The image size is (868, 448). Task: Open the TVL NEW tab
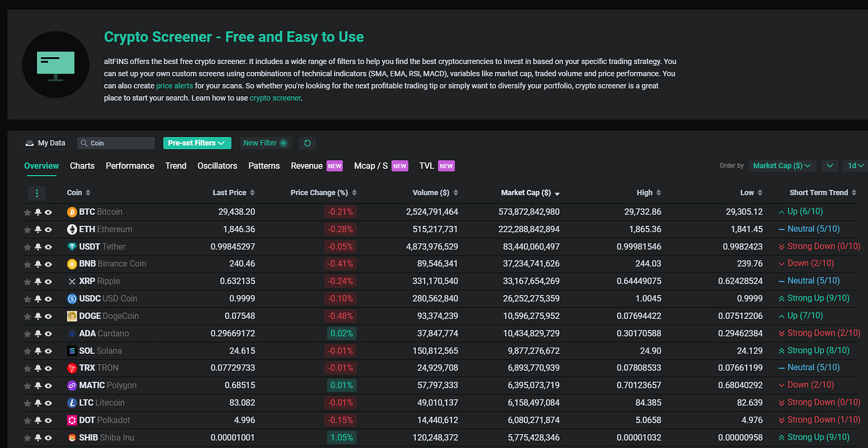436,166
